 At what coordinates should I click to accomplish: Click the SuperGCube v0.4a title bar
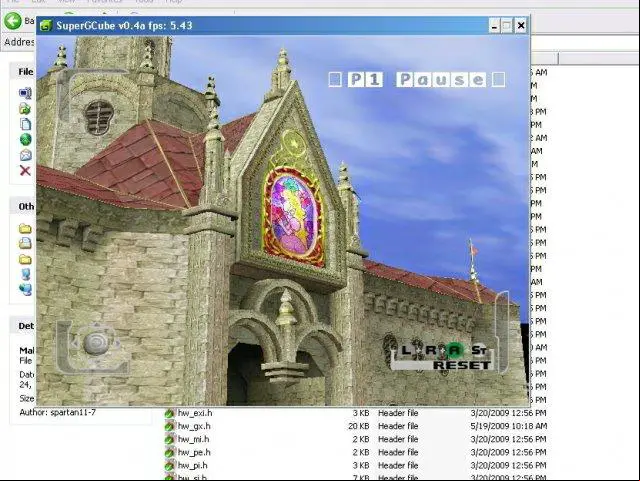pyautogui.click(x=283, y=26)
